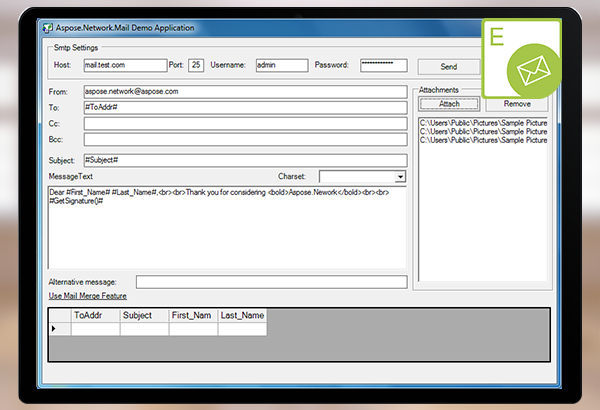Click the Send button
This screenshot has height=410, width=600.
448,67
